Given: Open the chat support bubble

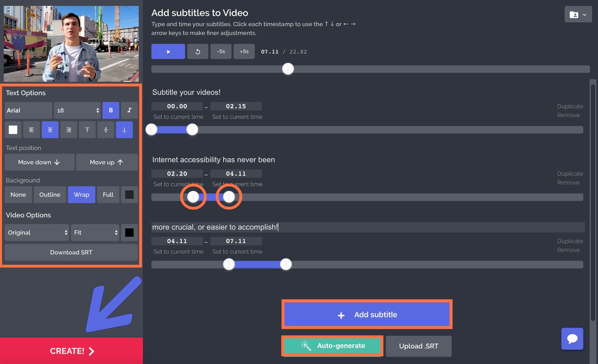Looking at the screenshot, I should click(572, 338).
